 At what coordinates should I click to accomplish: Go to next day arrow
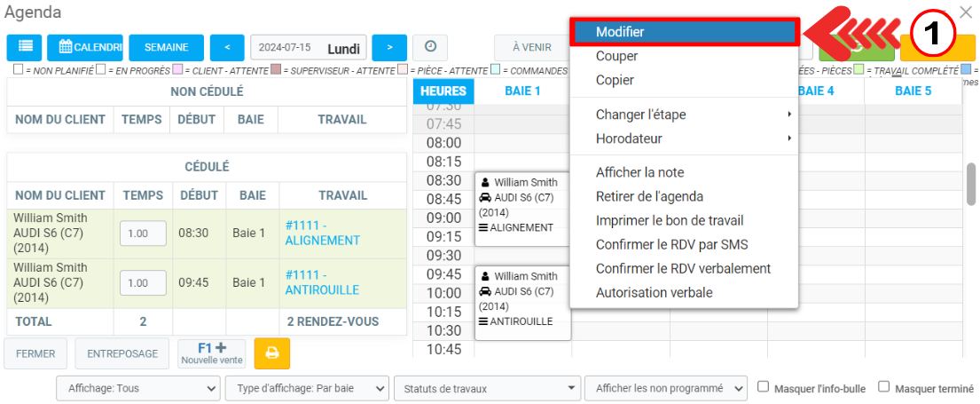pyautogui.click(x=389, y=47)
